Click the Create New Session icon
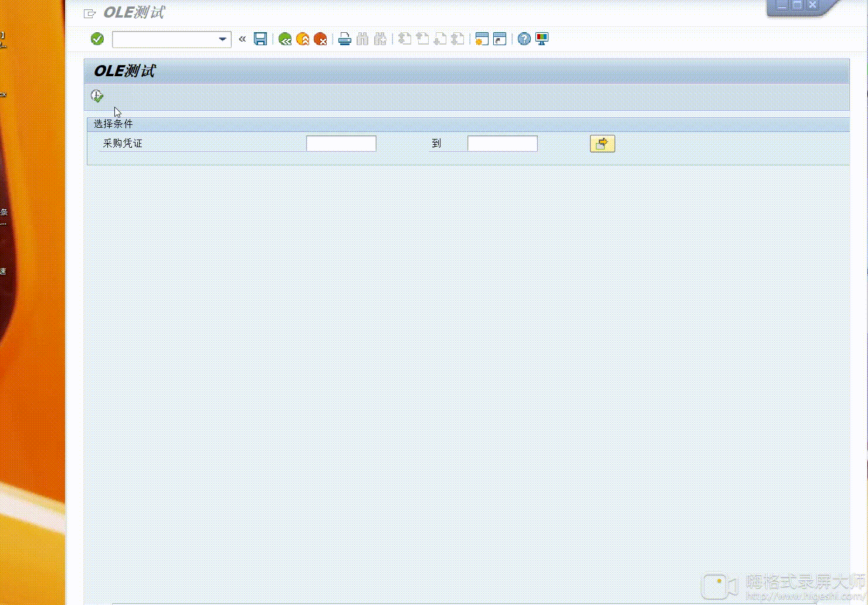Image resolution: width=868 pixels, height=605 pixels. [481, 39]
